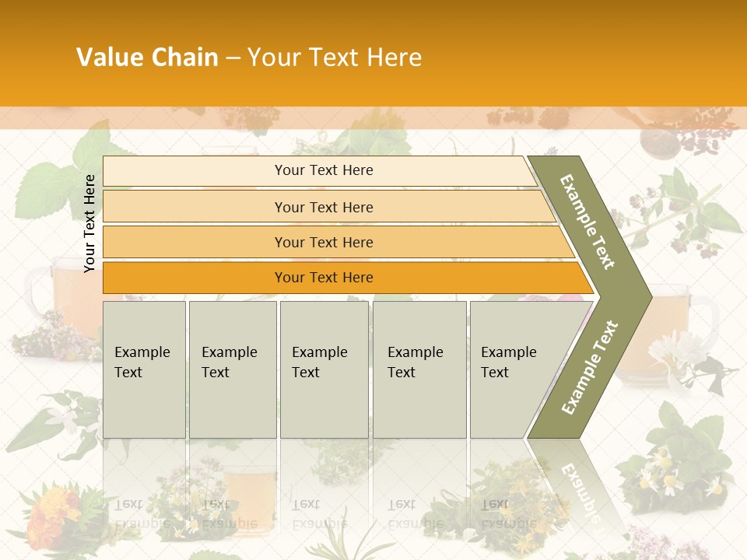Image resolution: width=747 pixels, height=560 pixels.
Task: Select upper 'Example Text' on green chevron
Action: tap(587, 222)
